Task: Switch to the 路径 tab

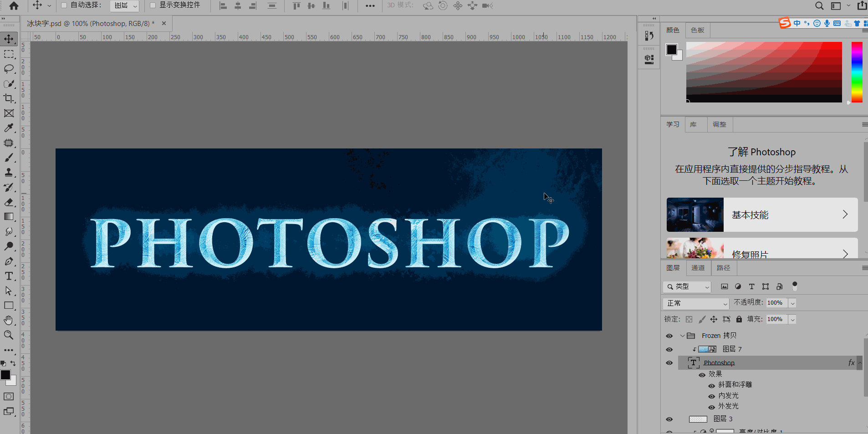Action: 723,268
